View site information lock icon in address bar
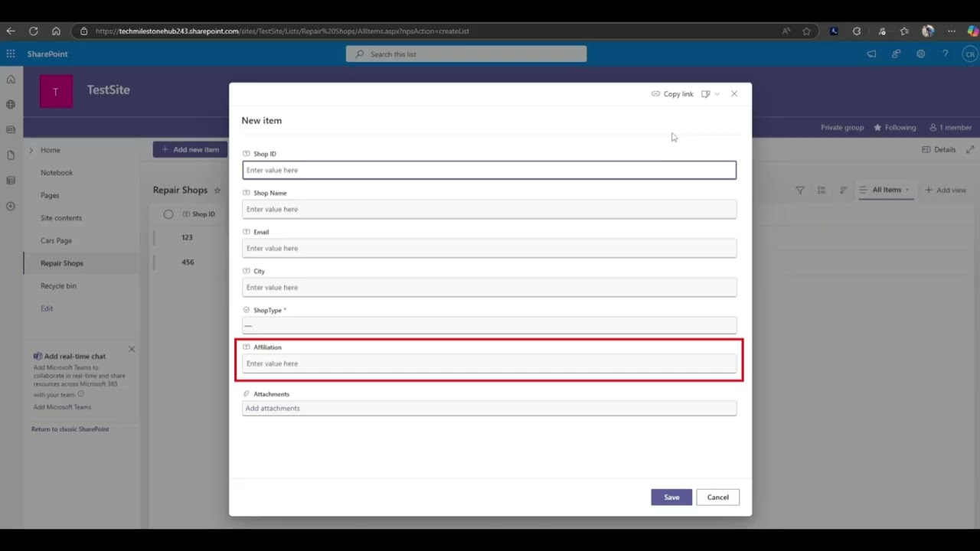Screen dimensions: 980x551 pyautogui.click(x=84, y=31)
